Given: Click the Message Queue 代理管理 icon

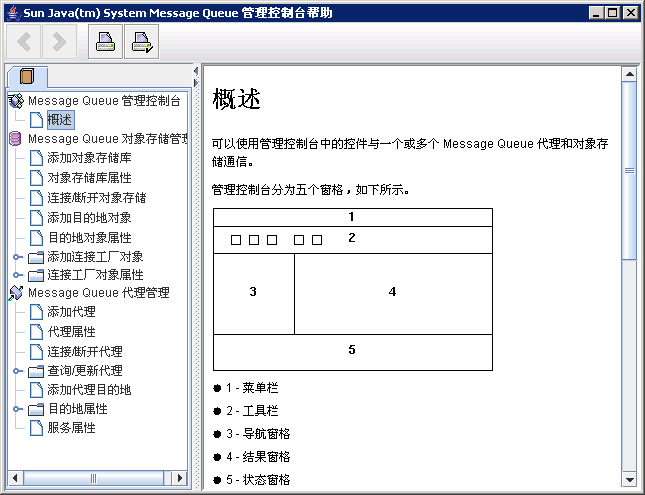Looking at the screenshot, I should pos(16,293).
